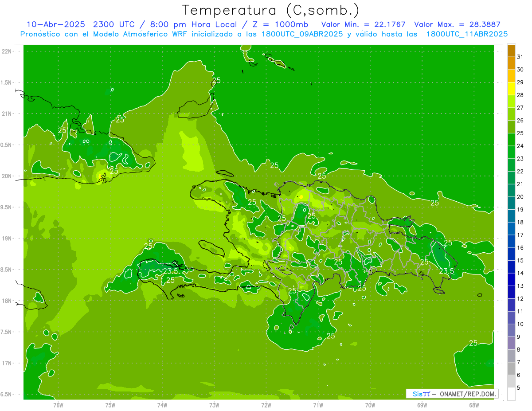Click the "19N" latitude axis label
Viewport: 532px width, 411px height.
[x=7, y=239]
